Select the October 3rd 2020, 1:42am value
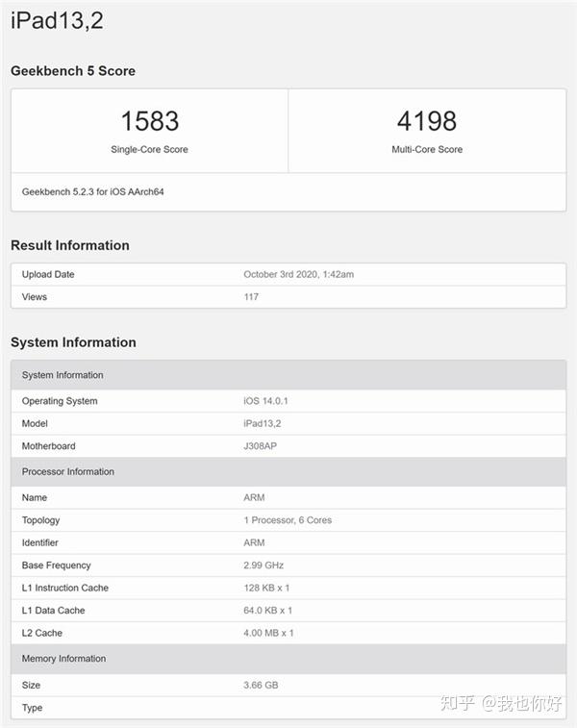The height and width of the screenshot is (728, 577). [x=298, y=274]
